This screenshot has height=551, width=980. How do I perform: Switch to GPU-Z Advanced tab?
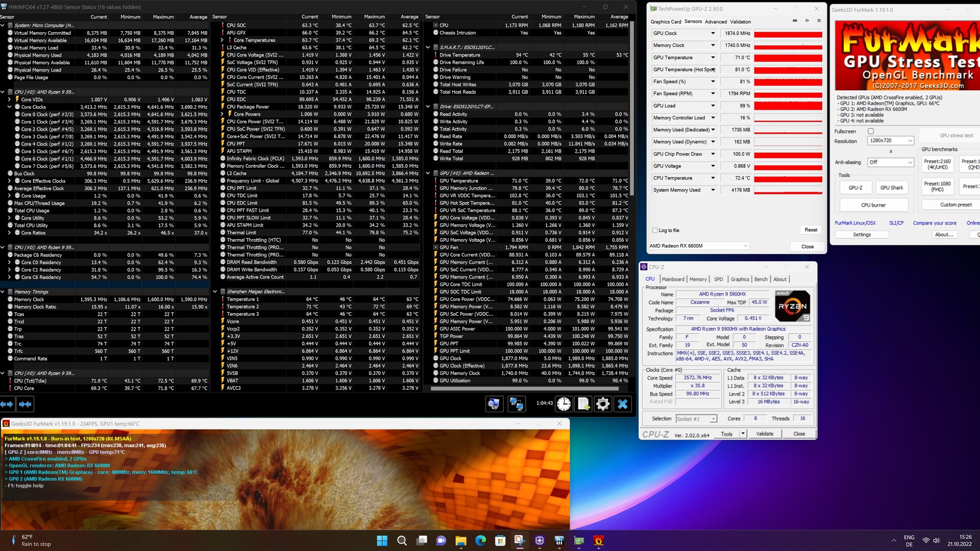click(x=716, y=21)
